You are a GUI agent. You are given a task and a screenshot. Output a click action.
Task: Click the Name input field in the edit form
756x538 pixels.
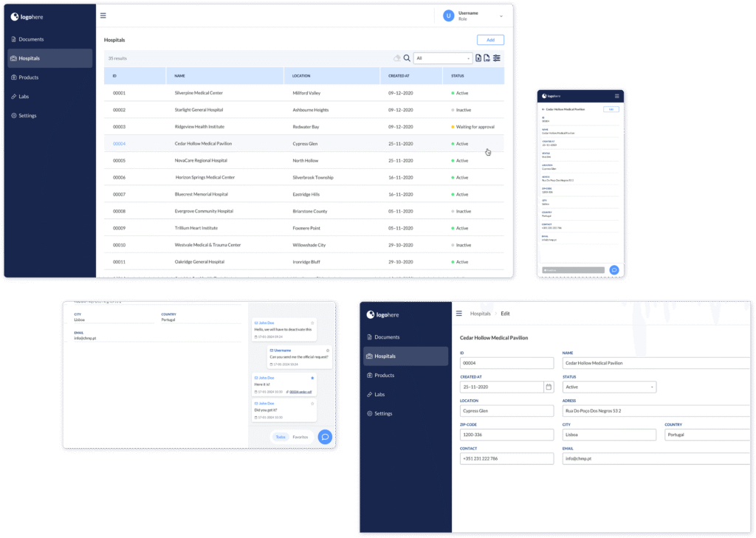pyautogui.click(x=656, y=363)
